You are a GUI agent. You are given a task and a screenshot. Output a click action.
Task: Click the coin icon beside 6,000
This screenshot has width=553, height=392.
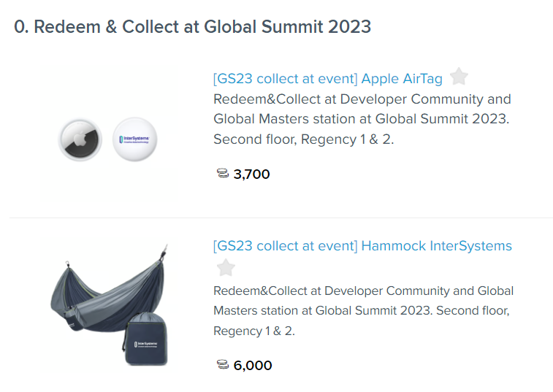click(x=223, y=365)
